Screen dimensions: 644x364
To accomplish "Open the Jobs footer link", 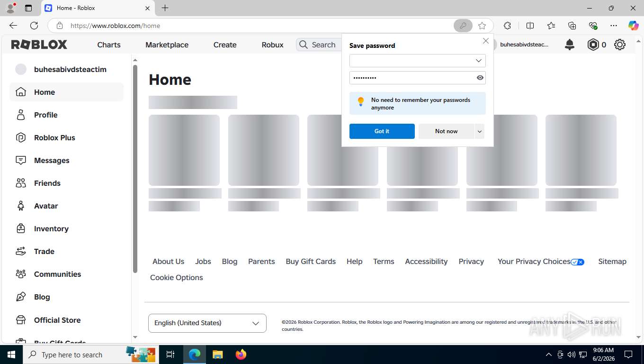I will 203,261.
